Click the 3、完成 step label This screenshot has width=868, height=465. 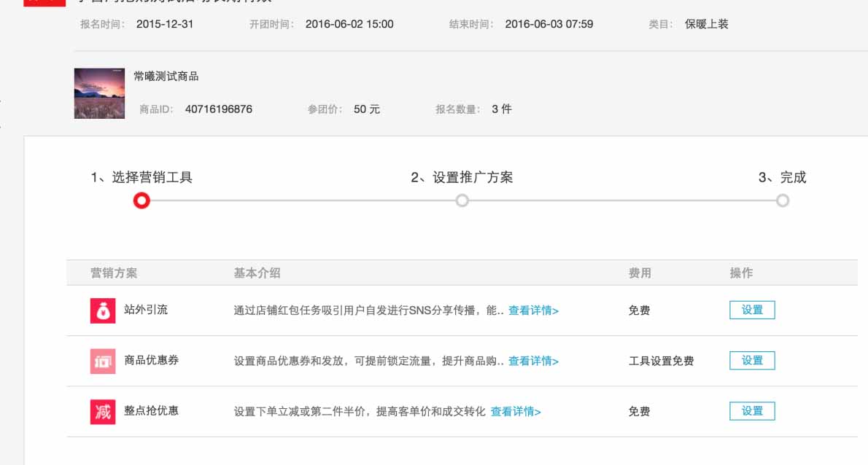(x=782, y=178)
